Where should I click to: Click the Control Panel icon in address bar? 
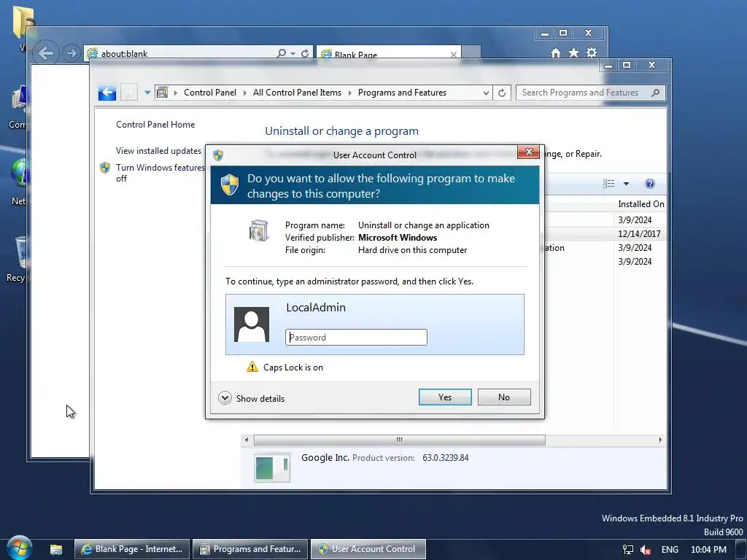tap(163, 93)
